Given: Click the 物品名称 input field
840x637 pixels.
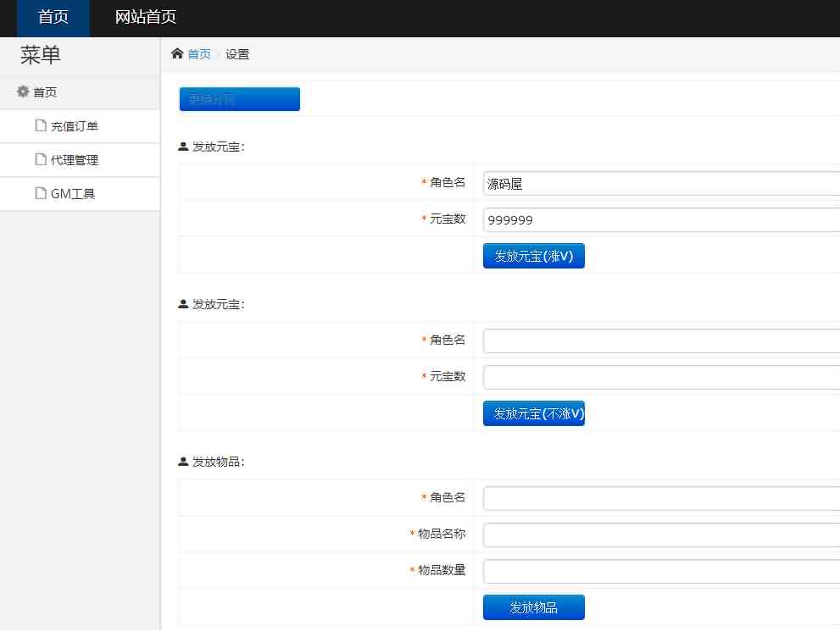Looking at the screenshot, I should (x=661, y=535).
